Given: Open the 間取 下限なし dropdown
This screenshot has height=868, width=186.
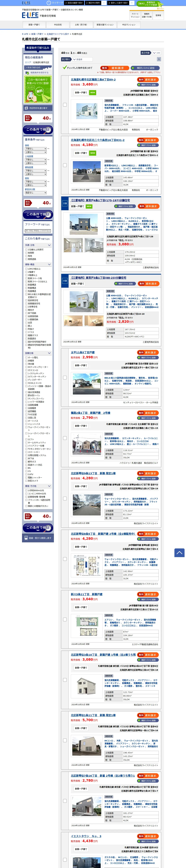Looking at the screenshot, I should [36, 182].
